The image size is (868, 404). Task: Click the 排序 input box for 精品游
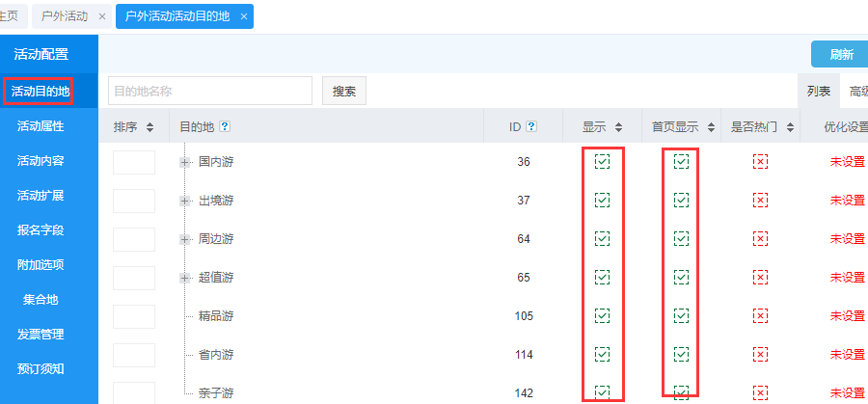click(134, 316)
